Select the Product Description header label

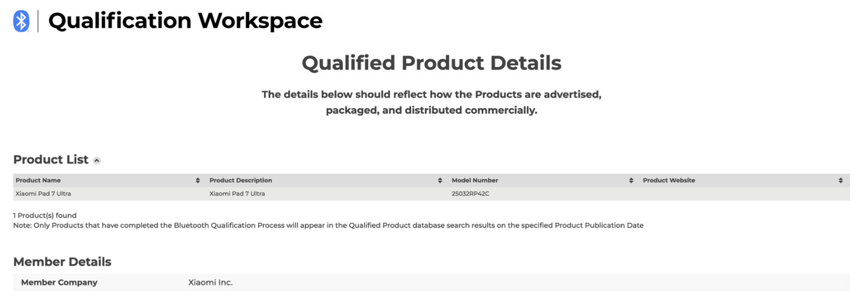click(x=241, y=180)
